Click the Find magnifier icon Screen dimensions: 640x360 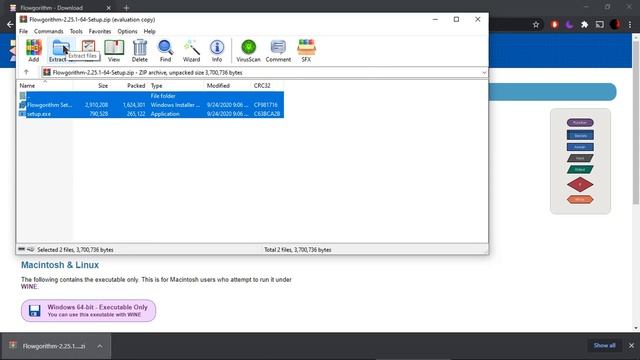pyautogui.click(x=165, y=50)
